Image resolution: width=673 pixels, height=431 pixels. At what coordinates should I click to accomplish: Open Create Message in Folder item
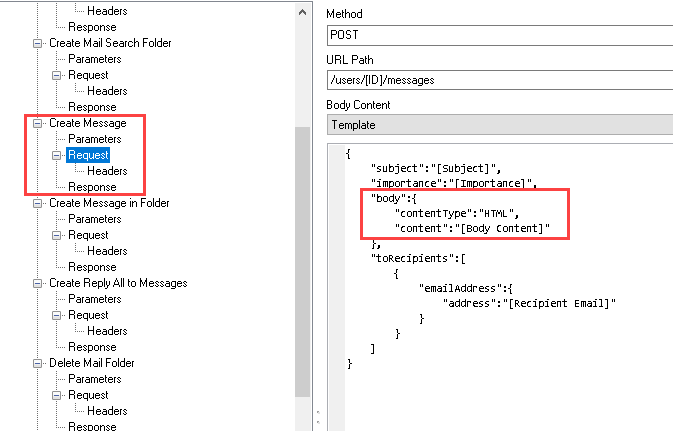[x=109, y=203]
